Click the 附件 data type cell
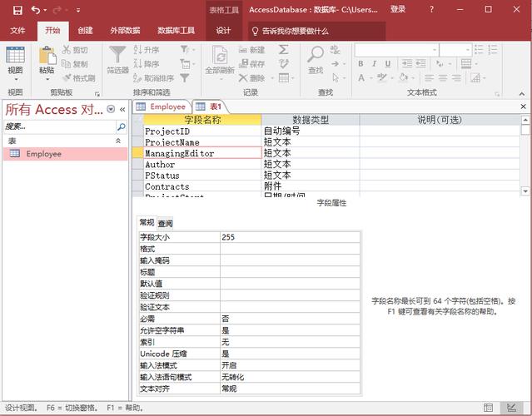Screen dimensions: 532x416 pos(311,186)
